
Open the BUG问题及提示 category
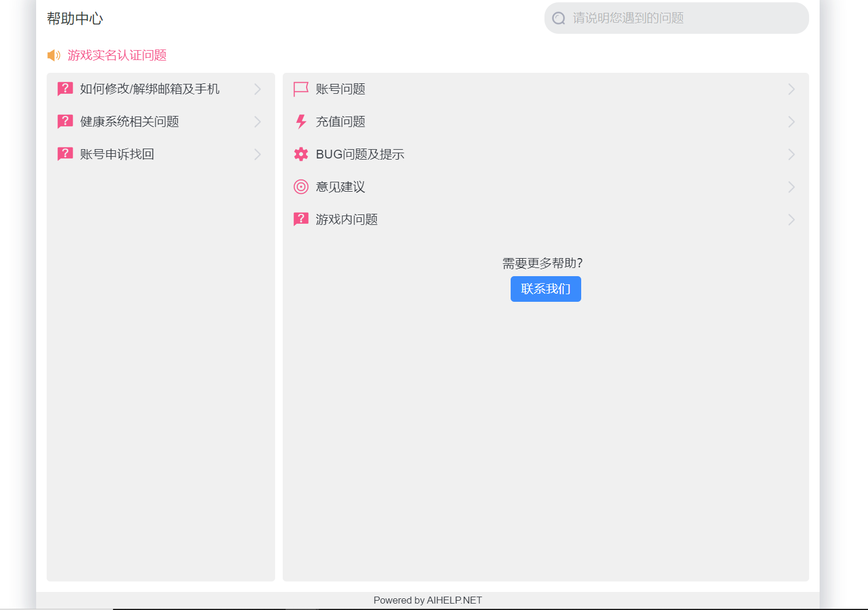(360, 154)
